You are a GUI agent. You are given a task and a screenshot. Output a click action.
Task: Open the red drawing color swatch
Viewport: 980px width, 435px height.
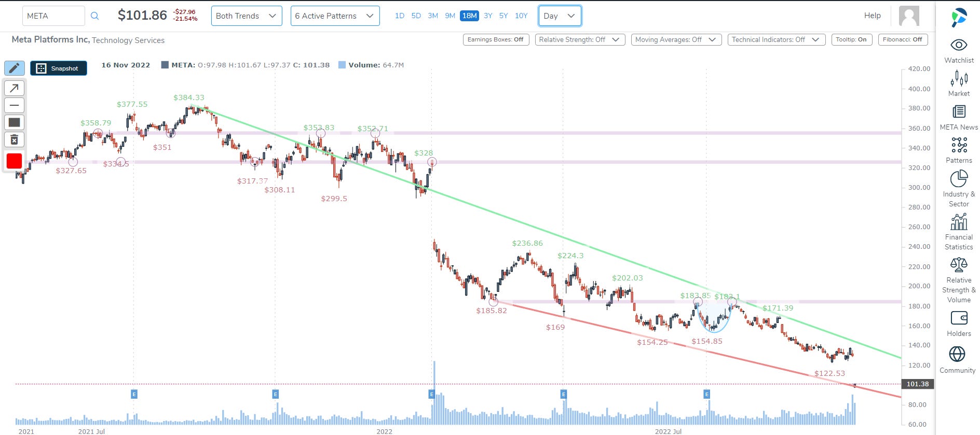pos(14,161)
